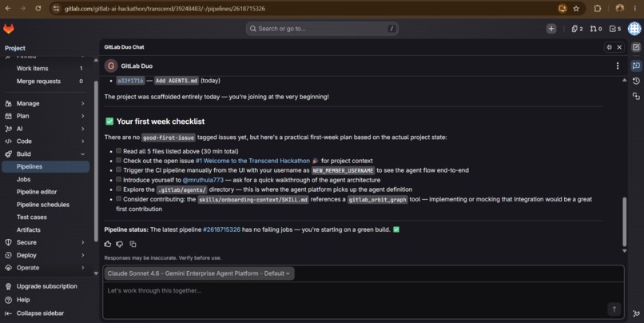Bookmark this page with the star icon
This screenshot has width=644, height=323.
576,8
